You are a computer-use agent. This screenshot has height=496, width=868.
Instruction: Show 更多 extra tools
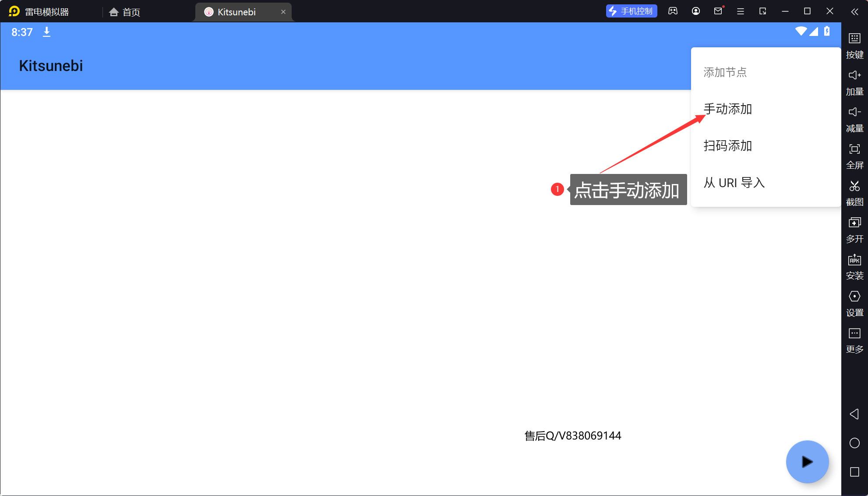click(x=854, y=339)
